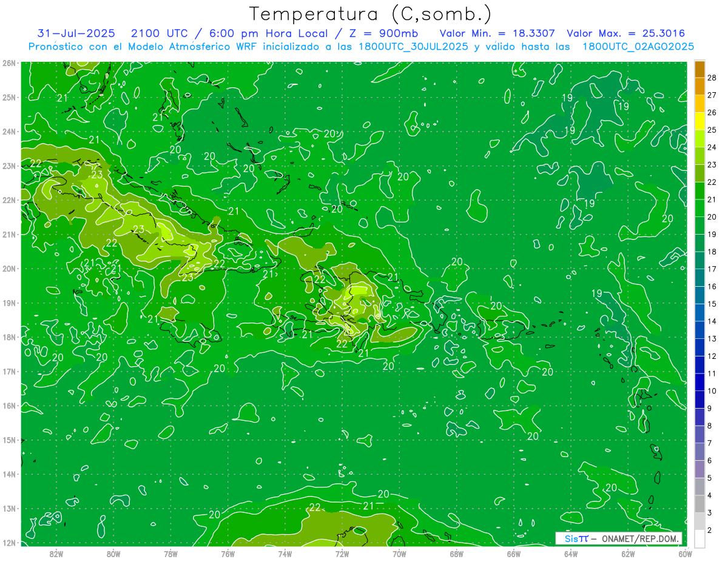728x562 pixels.
Task: Select initialization time "1800UTC_30JUL2025"
Action: (413, 47)
